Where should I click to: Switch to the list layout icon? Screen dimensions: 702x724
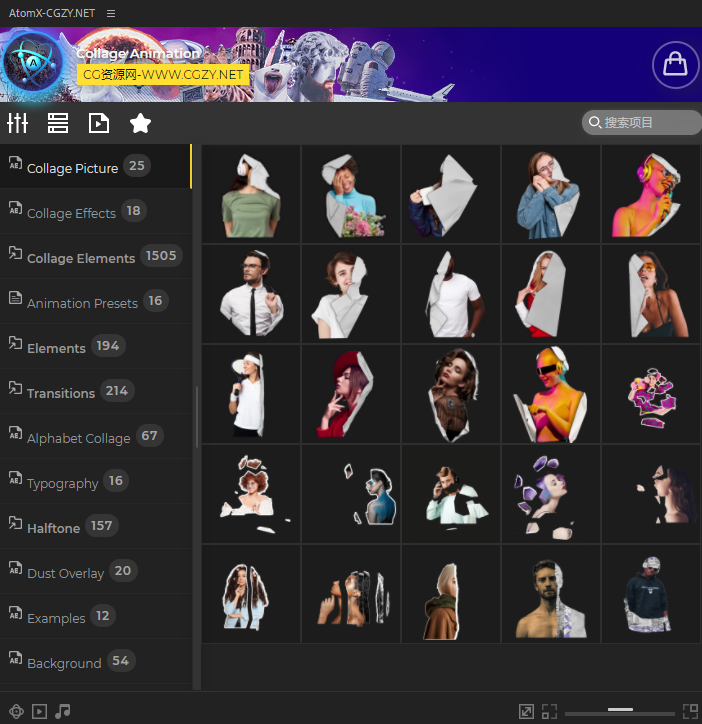(58, 123)
